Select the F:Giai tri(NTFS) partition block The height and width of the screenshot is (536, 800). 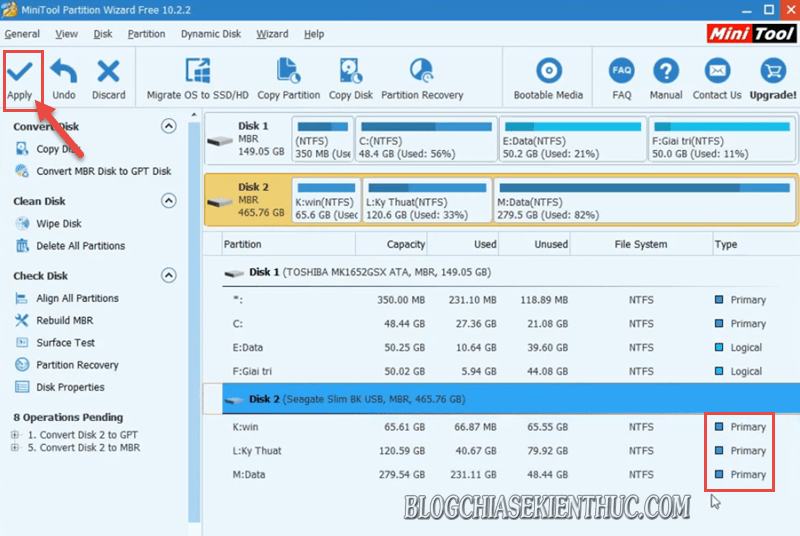(722, 140)
